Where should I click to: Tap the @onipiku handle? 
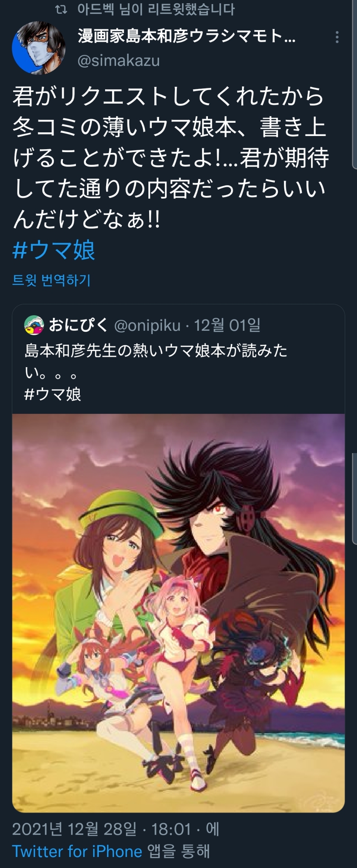[x=147, y=326]
